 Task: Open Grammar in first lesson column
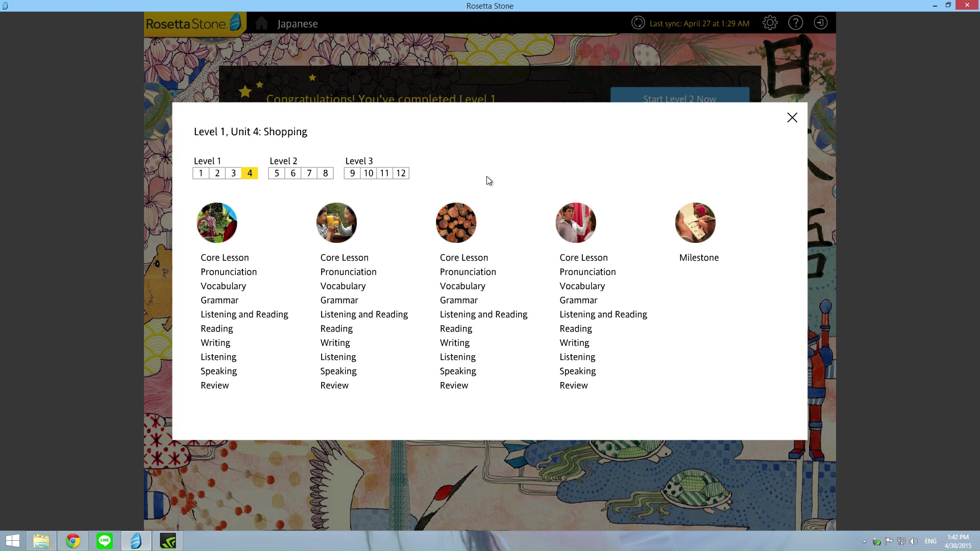click(x=219, y=300)
